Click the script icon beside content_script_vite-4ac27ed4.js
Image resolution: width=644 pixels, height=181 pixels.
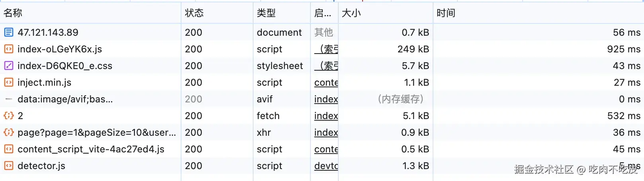9,149
